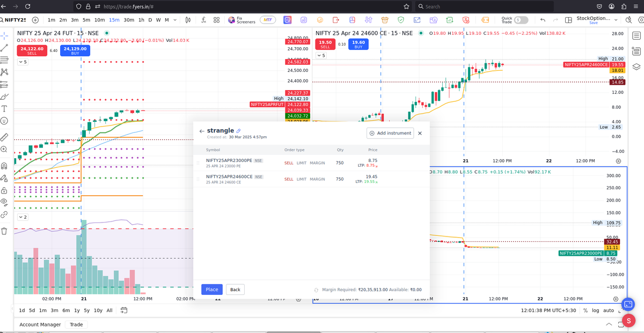Toggle magnet mode icon

(4, 166)
